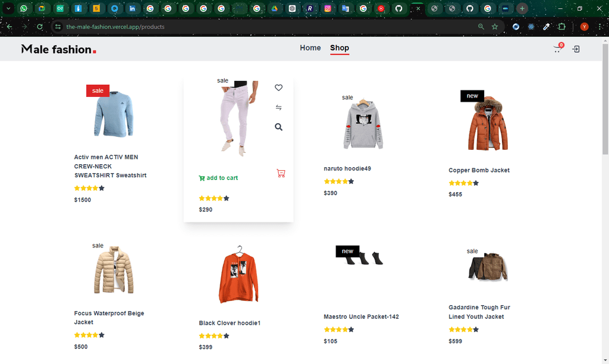Click the blue sweatshirt product image

point(114,114)
